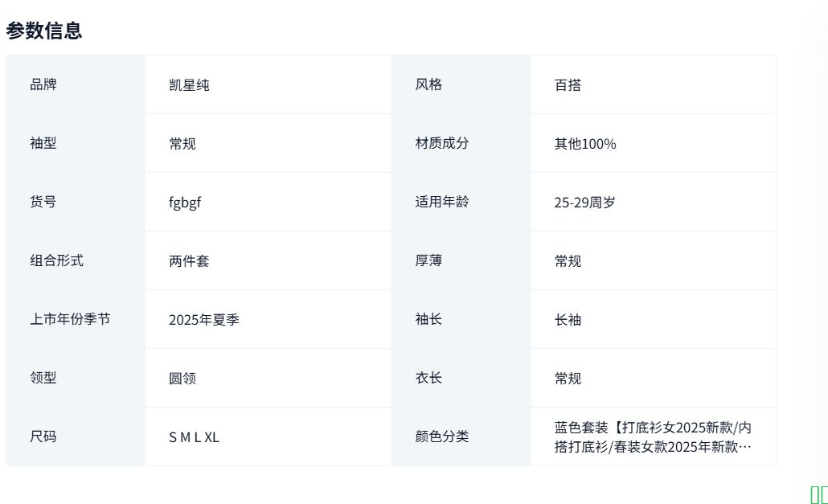Click the truncated 颜色分类 value text
The height and width of the screenshot is (504, 828).
click(653, 436)
